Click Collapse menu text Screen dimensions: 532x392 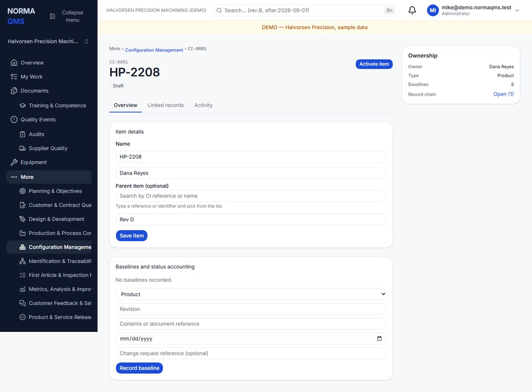pos(72,16)
